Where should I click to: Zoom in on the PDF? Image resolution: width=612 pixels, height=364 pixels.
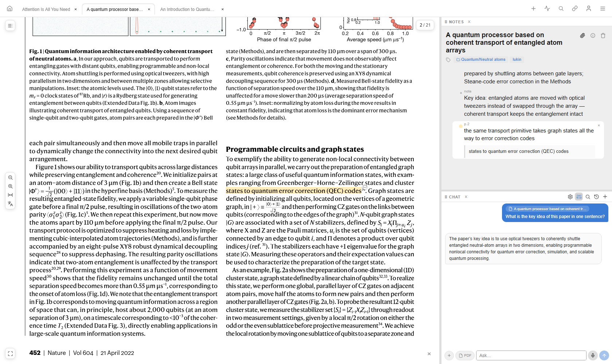[11, 186]
